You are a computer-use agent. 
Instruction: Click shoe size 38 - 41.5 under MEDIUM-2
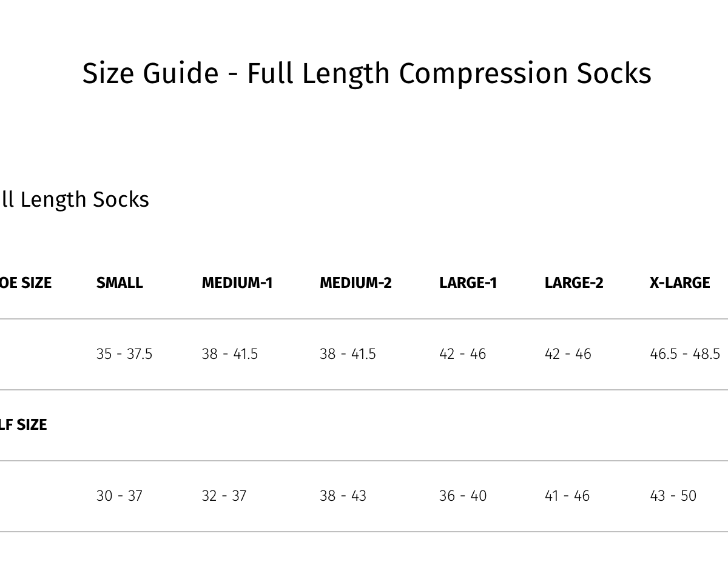tap(348, 354)
